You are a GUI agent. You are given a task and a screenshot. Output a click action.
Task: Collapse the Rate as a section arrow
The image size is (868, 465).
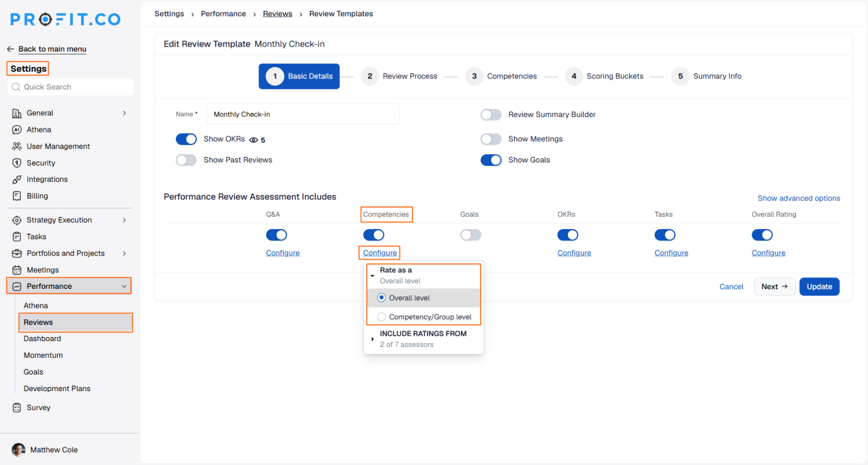[x=373, y=276]
